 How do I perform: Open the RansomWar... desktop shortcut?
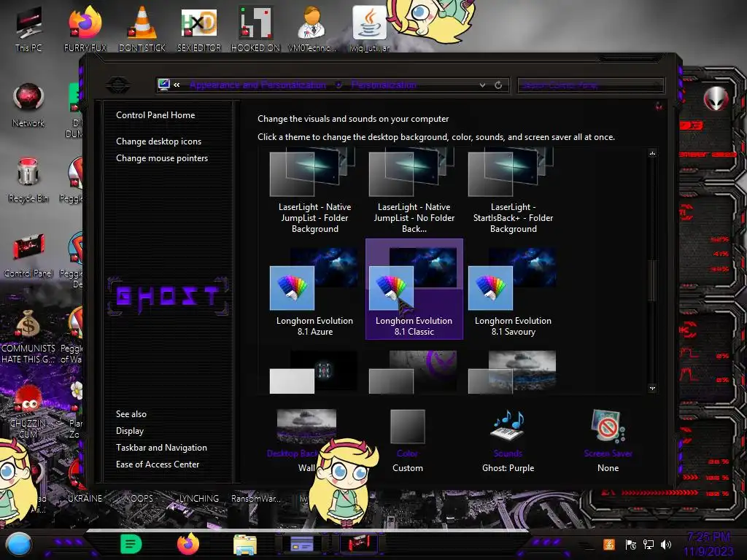(x=256, y=498)
